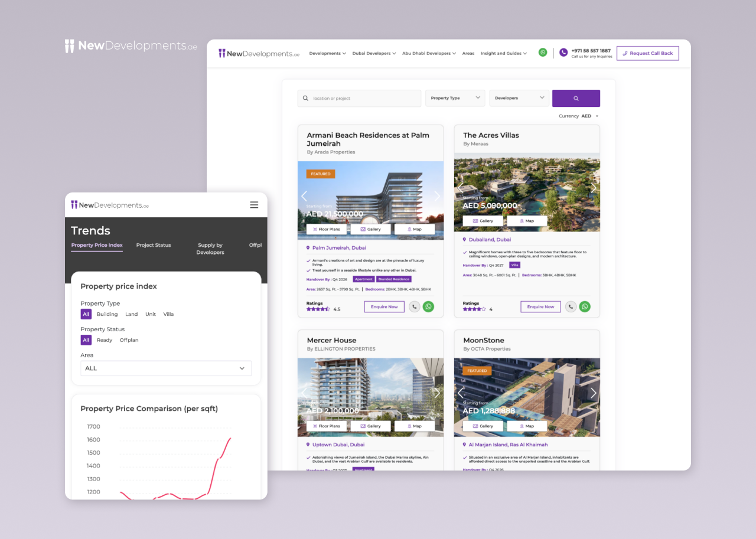Click the star rating on Armani Beach card
The width and height of the screenshot is (756, 539).
coord(318,309)
